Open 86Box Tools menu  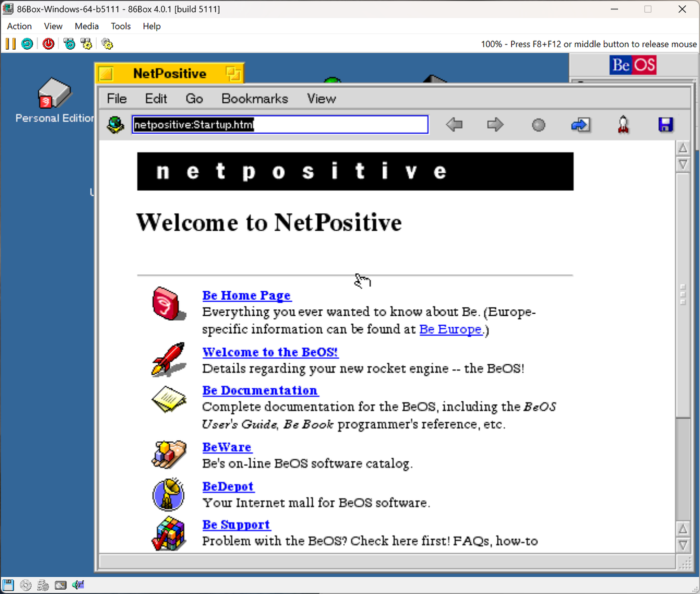(x=120, y=26)
